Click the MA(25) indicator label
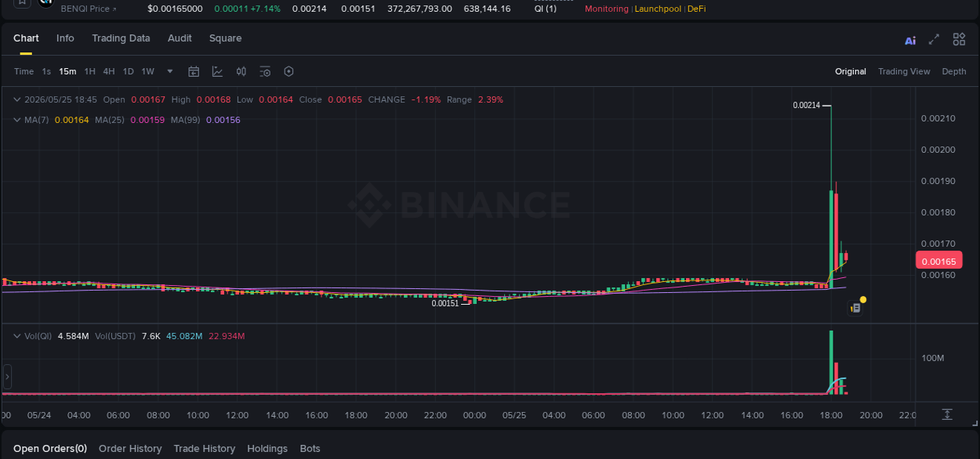 110,120
